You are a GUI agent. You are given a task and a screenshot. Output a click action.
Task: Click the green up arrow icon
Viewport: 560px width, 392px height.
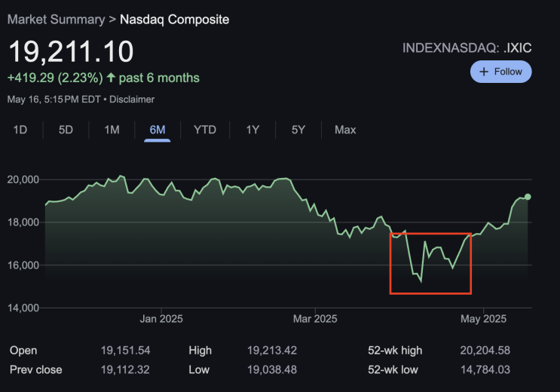[112, 78]
